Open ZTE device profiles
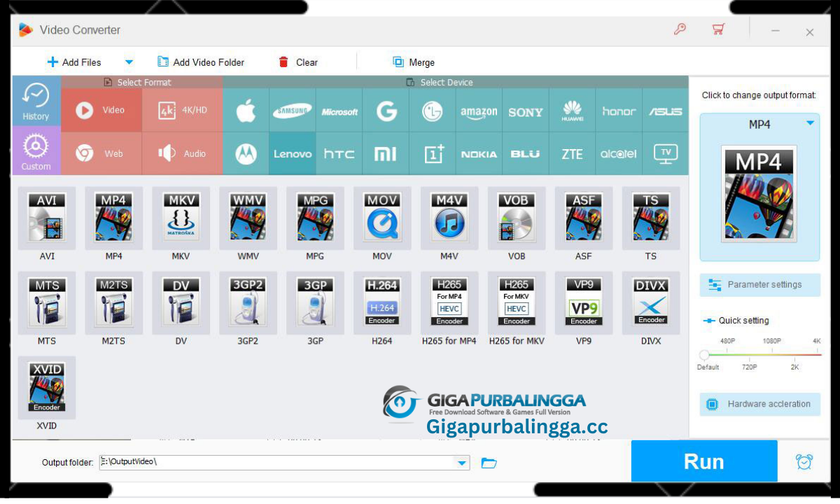 [x=572, y=153]
